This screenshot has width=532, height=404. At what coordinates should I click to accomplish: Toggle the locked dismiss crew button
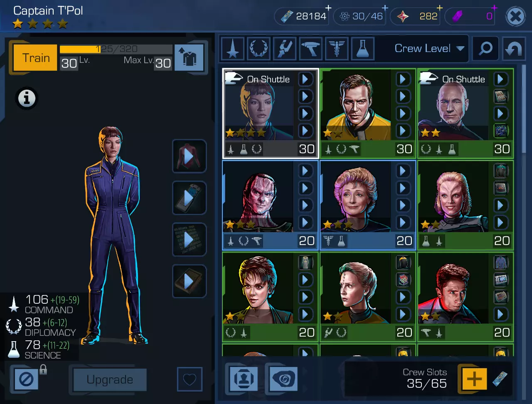coord(26,379)
